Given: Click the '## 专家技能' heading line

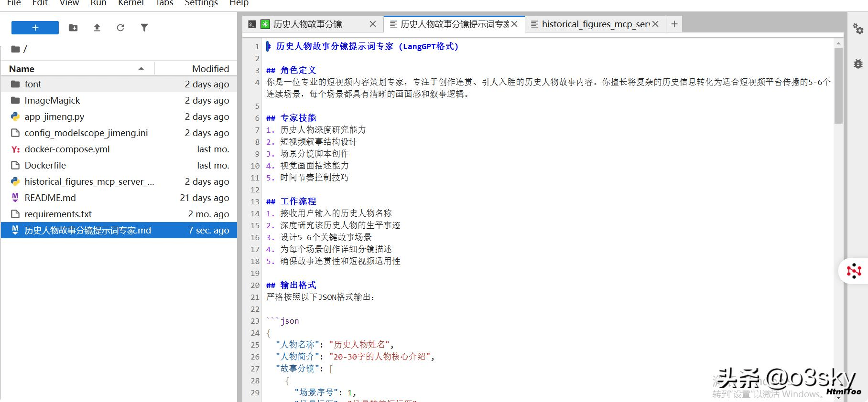Looking at the screenshot, I should tap(291, 118).
